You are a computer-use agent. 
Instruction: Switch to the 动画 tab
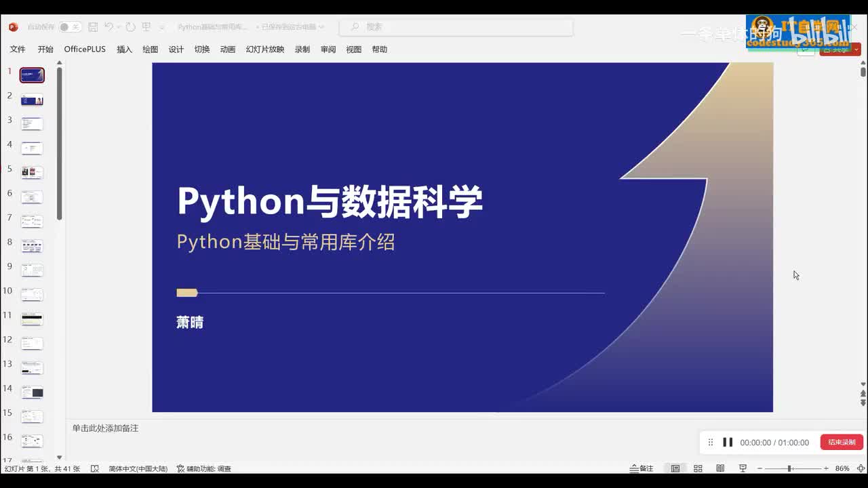tap(228, 49)
